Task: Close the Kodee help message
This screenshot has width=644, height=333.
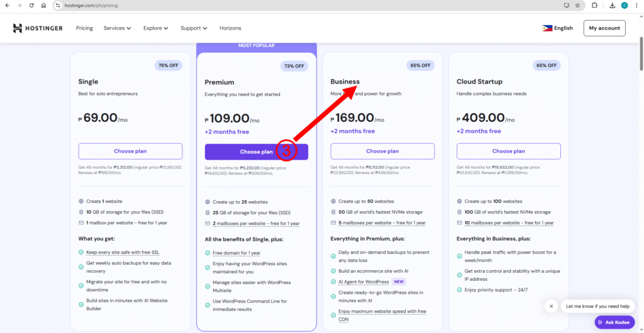Action: click(x=551, y=306)
